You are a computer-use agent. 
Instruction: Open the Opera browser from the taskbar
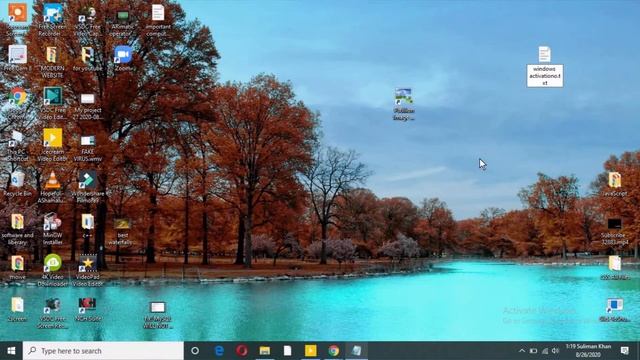pos(242,351)
